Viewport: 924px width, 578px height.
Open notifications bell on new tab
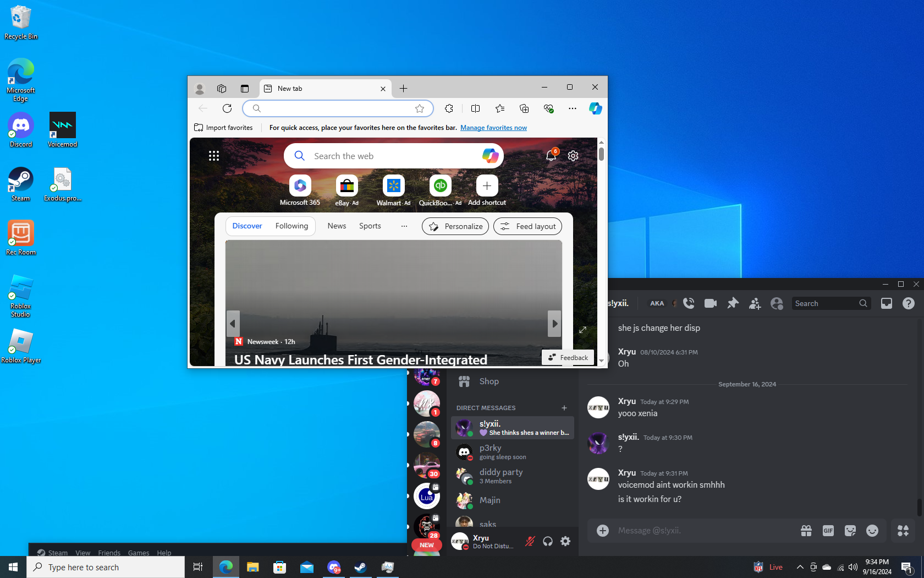[x=551, y=156]
